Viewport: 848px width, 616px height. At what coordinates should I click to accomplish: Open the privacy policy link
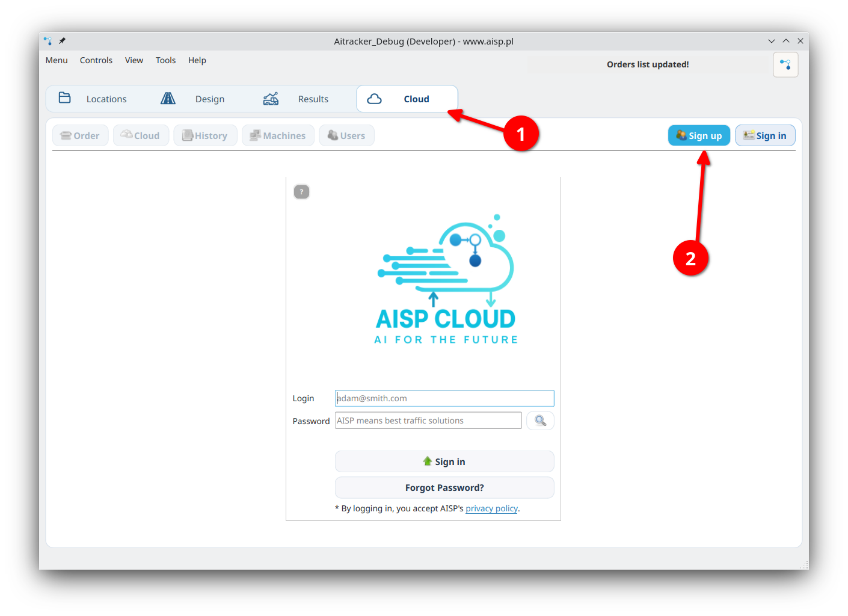[491, 508]
